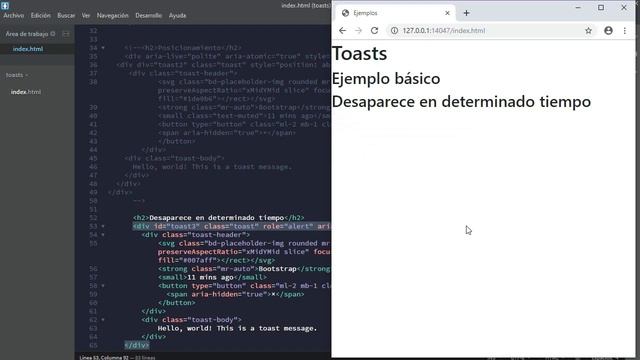Collapse code fold arrow at line 54

103,235
